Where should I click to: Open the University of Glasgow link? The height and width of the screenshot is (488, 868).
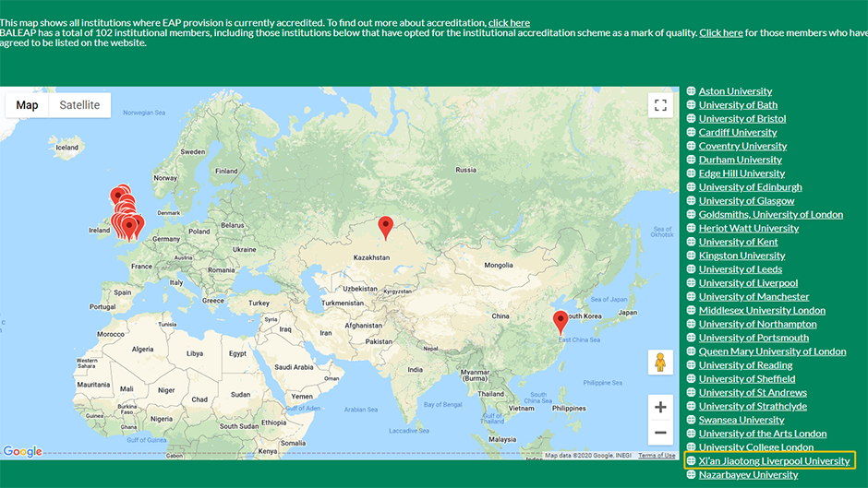coord(746,201)
